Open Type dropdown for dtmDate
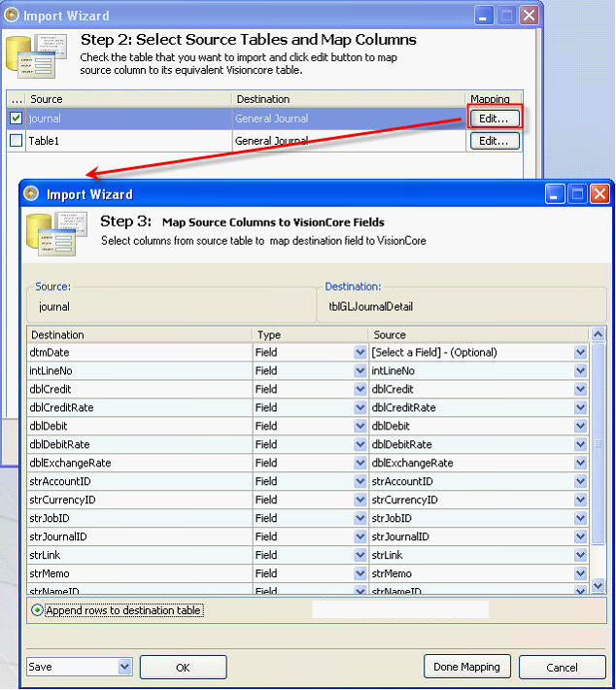 [x=359, y=353]
